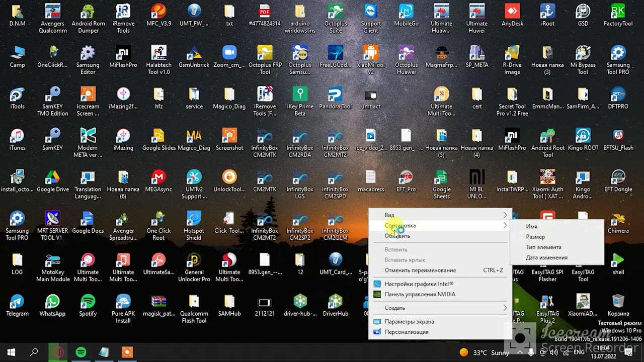This screenshot has width=644, height=362.
Task: Switch to Opera in the taskbar
Action: tap(58, 352)
